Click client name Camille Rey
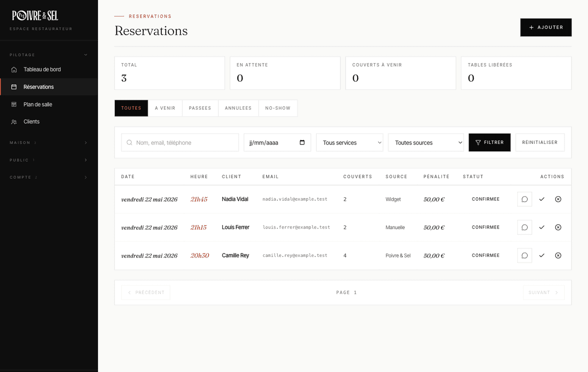The width and height of the screenshot is (588, 372). pos(236,256)
